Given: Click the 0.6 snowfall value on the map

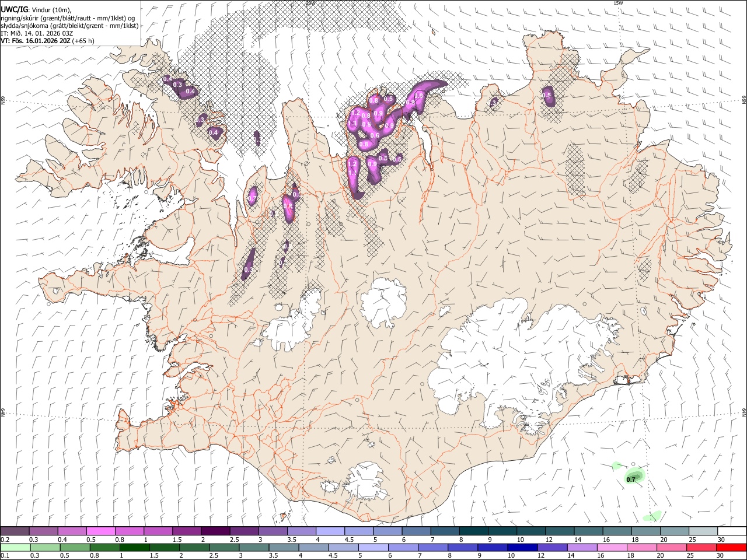Looking at the screenshot, I should pos(375,135).
